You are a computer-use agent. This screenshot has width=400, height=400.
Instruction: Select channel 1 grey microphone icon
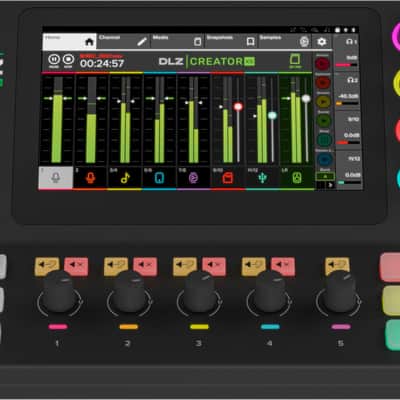56,178
